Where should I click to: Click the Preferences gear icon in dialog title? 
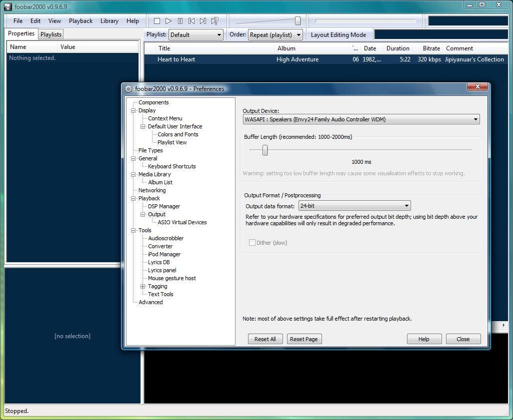tap(128, 89)
